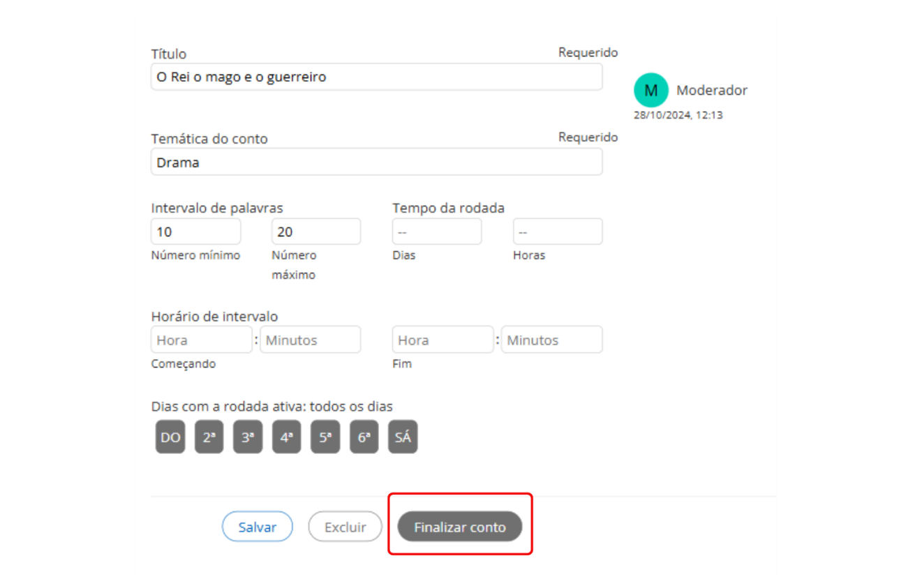Click the Horário de intervalo label
Image resolution: width=906 pixels, height=588 pixels.
click(x=214, y=316)
